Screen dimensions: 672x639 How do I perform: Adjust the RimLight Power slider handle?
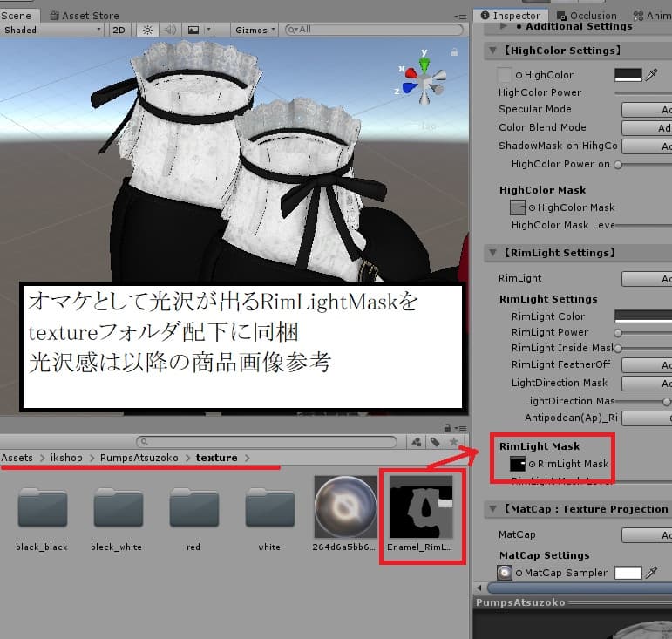click(618, 333)
